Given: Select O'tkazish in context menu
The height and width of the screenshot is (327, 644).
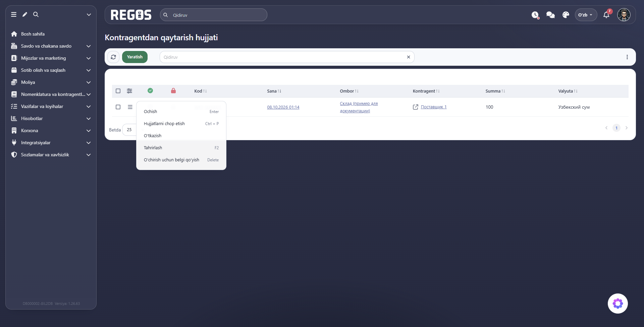Looking at the screenshot, I should click(x=181, y=135).
